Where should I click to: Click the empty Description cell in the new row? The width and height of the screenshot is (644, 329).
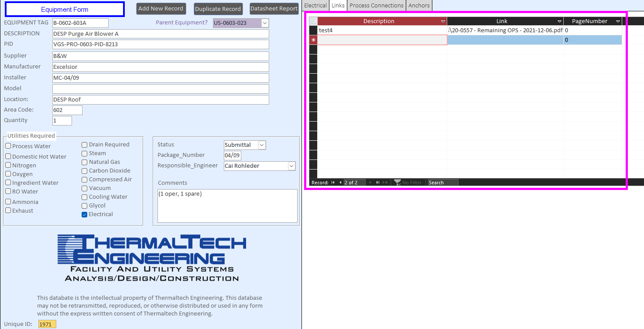click(382, 40)
